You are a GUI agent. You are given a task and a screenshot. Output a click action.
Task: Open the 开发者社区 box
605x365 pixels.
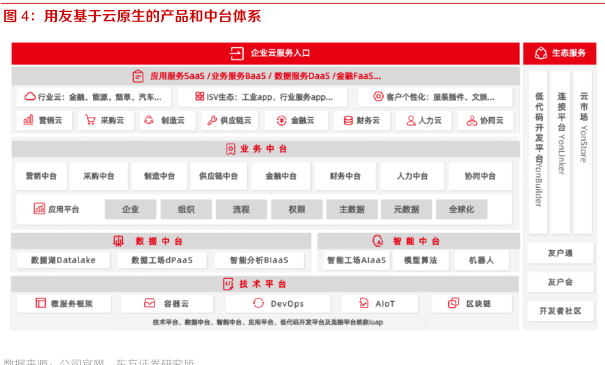tap(560, 311)
